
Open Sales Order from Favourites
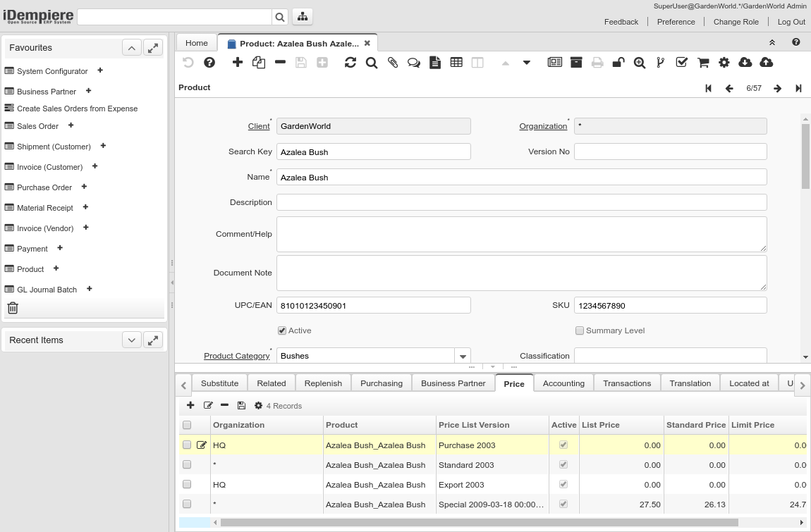pyautogui.click(x=37, y=126)
